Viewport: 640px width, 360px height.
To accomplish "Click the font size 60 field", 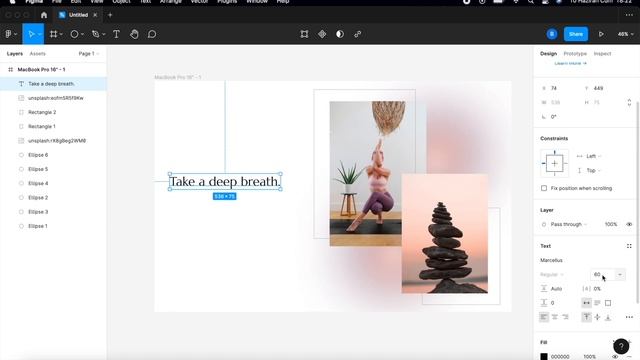I will (603, 275).
